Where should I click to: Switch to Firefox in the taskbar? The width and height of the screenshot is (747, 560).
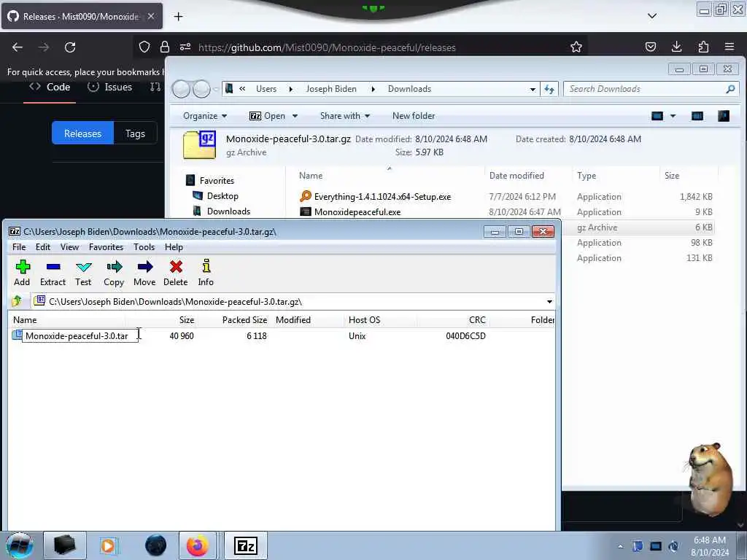197,545
